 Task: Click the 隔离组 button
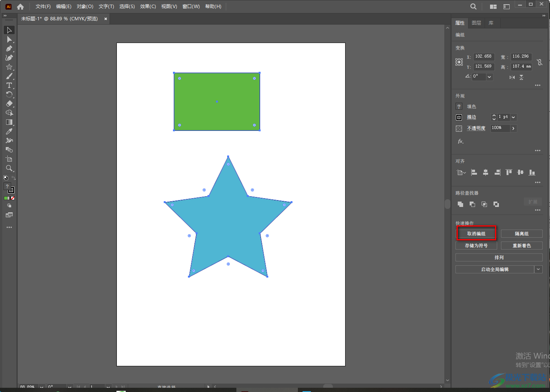[522, 233]
